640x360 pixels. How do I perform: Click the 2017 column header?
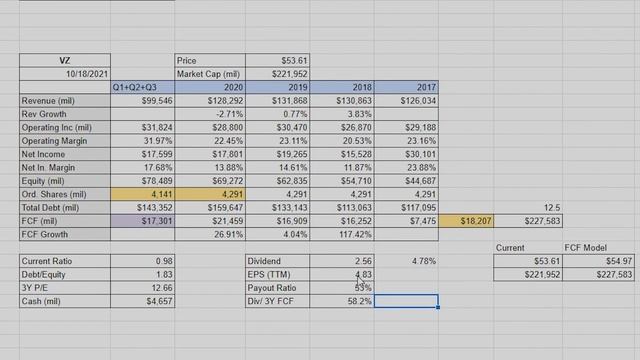[406, 87]
